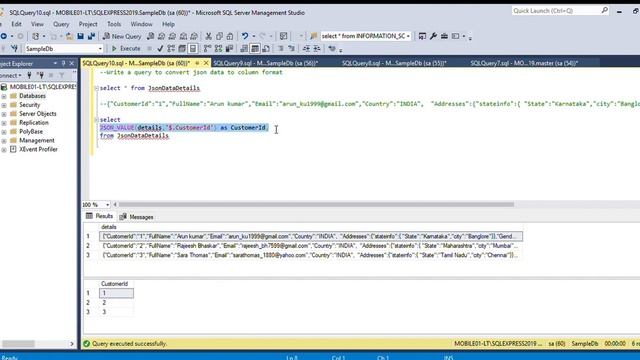Expand the Management node

click(x=4, y=141)
